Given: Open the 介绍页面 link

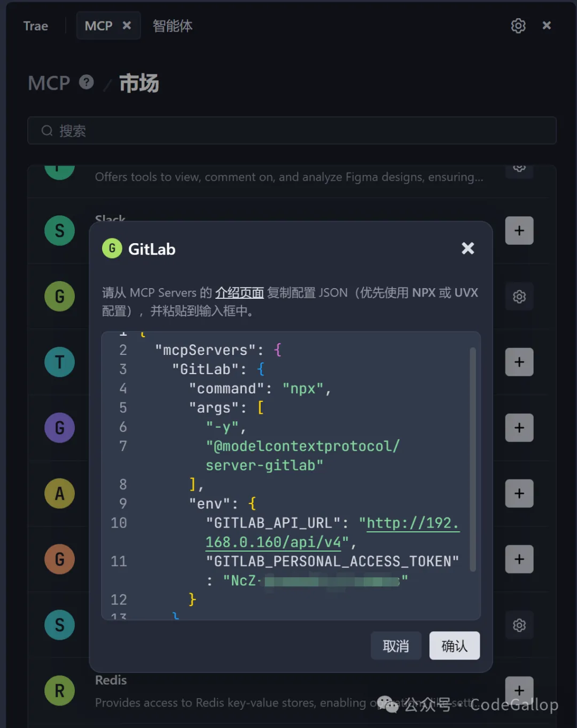Looking at the screenshot, I should [239, 292].
